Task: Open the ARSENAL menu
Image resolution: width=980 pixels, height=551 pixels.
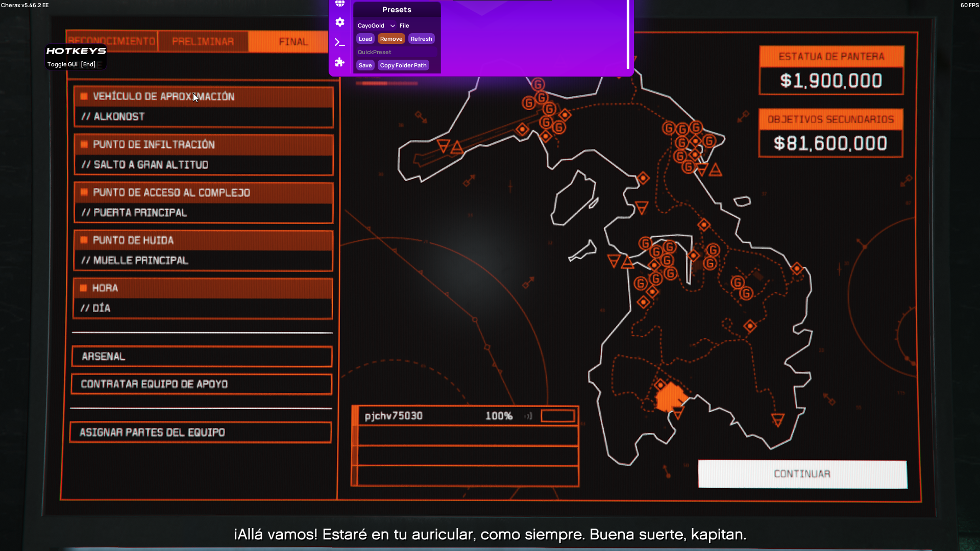Action: pos(202,357)
